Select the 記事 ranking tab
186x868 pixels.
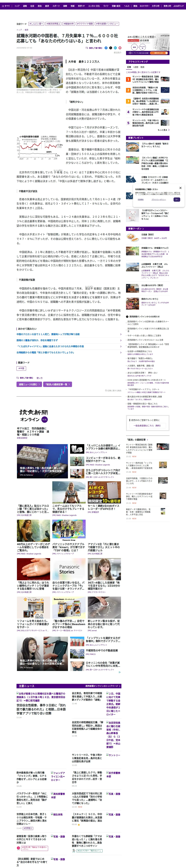point(129,67)
